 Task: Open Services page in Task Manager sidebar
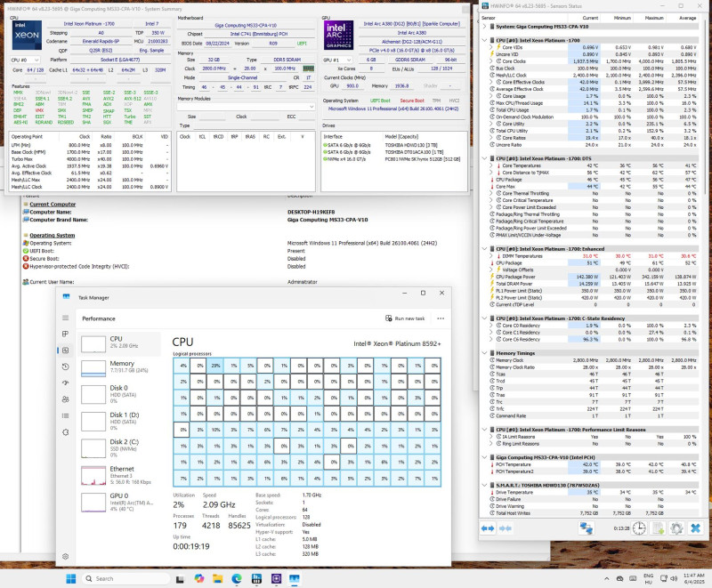click(x=65, y=432)
